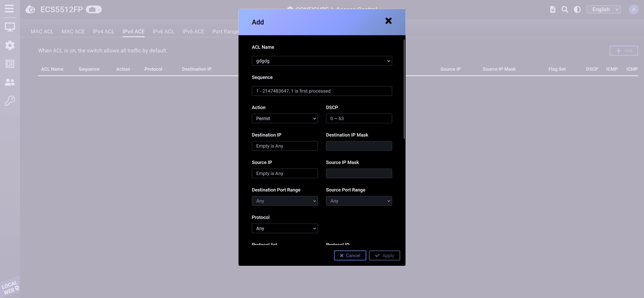Switch to the IPv6 ACL tab
Screen dimensions: 644x298
click(x=163, y=32)
